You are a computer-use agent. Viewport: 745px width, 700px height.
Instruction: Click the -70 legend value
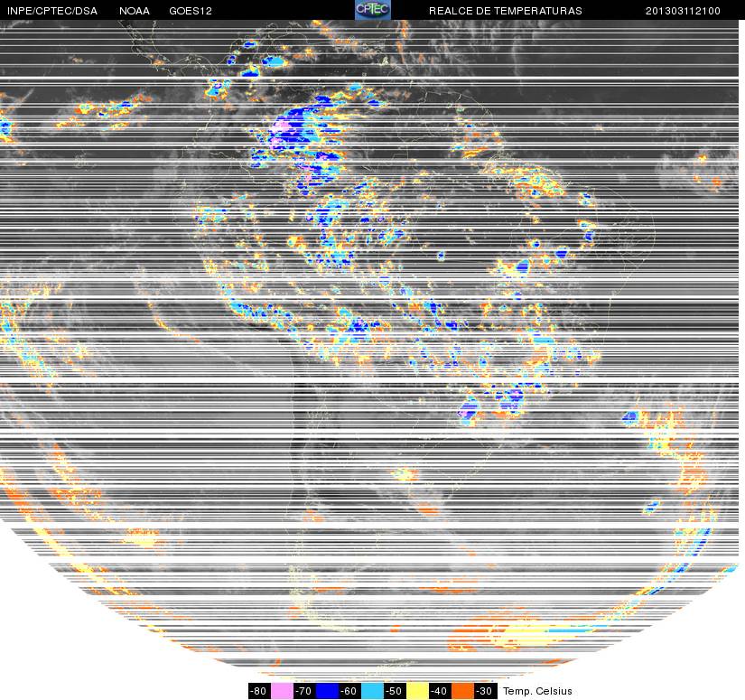304,691
